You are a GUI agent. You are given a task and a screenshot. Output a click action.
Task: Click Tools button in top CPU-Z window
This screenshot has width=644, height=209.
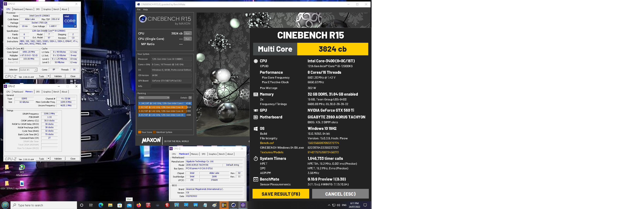click(x=41, y=76)
